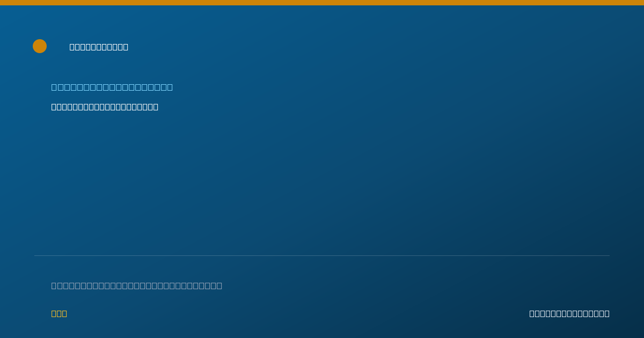
Task: Click the gray footer description text line
Action: 137,285
